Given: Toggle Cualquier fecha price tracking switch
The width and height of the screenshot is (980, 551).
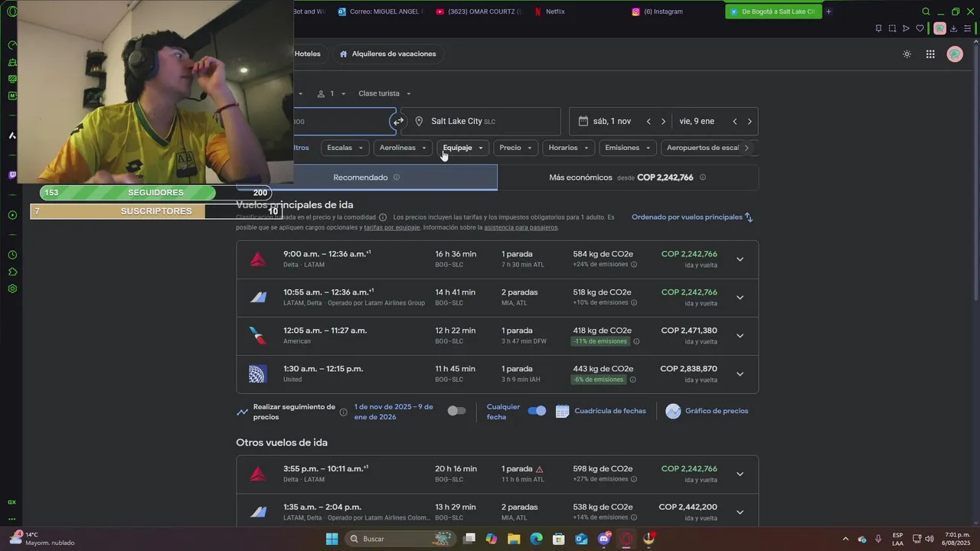Looking at the screenshot, I should point(537,411).
